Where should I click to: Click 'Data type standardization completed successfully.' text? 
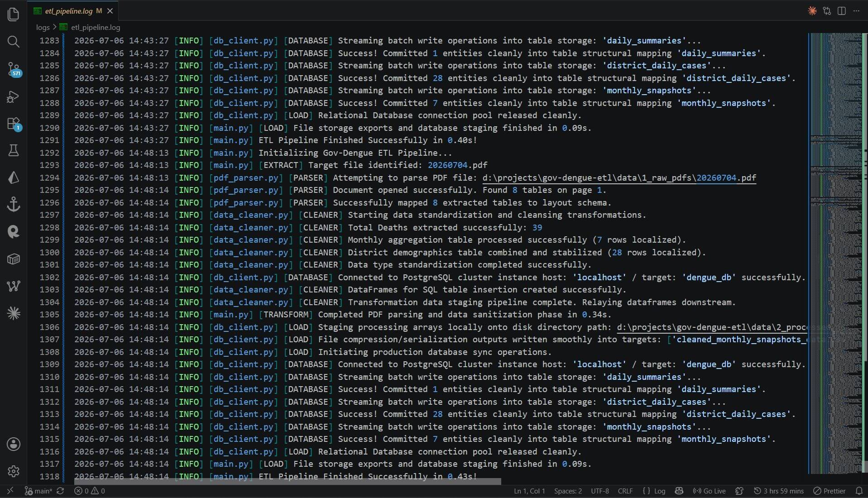tap(470, 265)
